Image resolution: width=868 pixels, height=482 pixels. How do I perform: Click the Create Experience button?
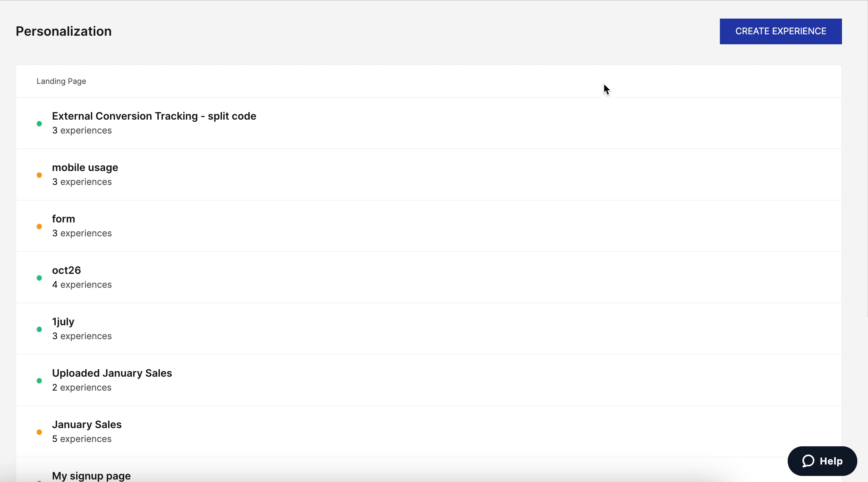(x=781, y=31)
